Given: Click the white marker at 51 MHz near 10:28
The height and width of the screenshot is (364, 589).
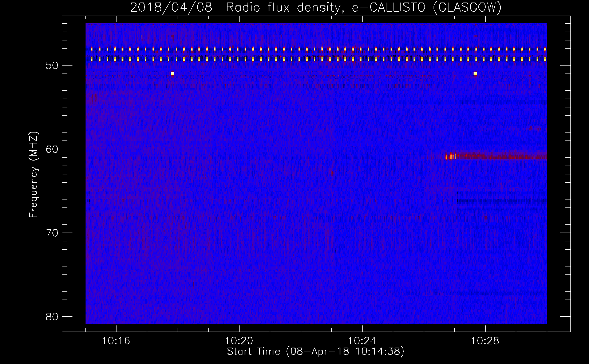Looking at the screenshot, I should click(x=475, y=74).
